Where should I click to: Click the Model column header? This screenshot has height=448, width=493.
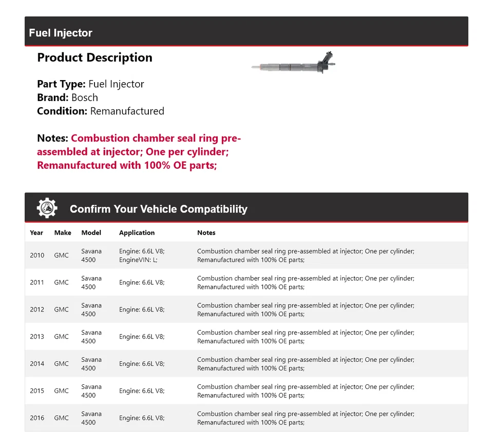[x=91, y=232]
